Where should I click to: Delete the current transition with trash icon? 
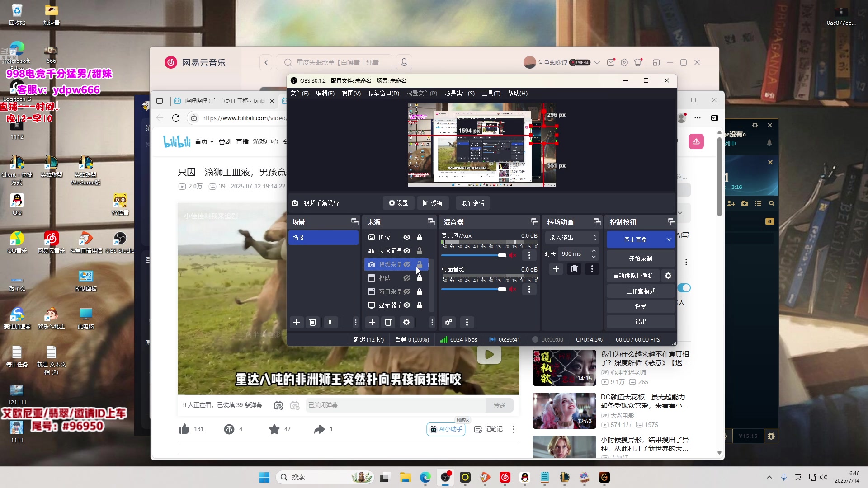click(x=574, y=269)
